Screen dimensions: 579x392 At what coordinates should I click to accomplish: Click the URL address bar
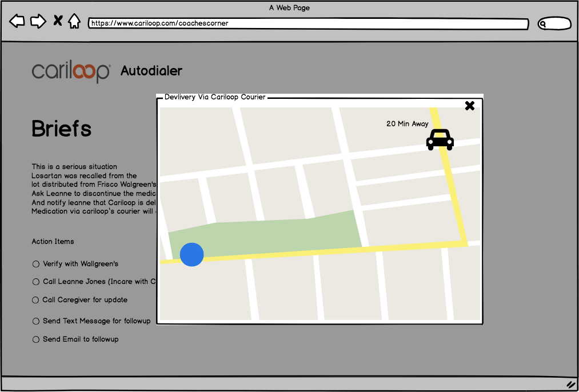(x=309, y=24)
